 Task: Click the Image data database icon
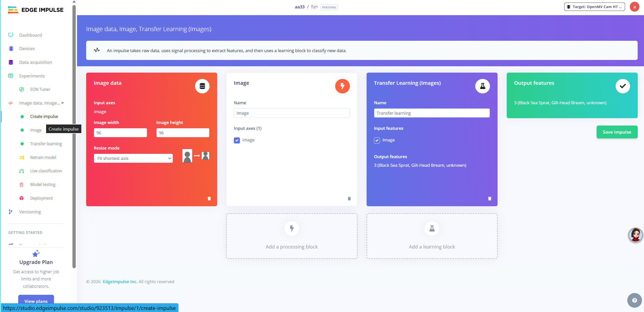coord(202,86)
